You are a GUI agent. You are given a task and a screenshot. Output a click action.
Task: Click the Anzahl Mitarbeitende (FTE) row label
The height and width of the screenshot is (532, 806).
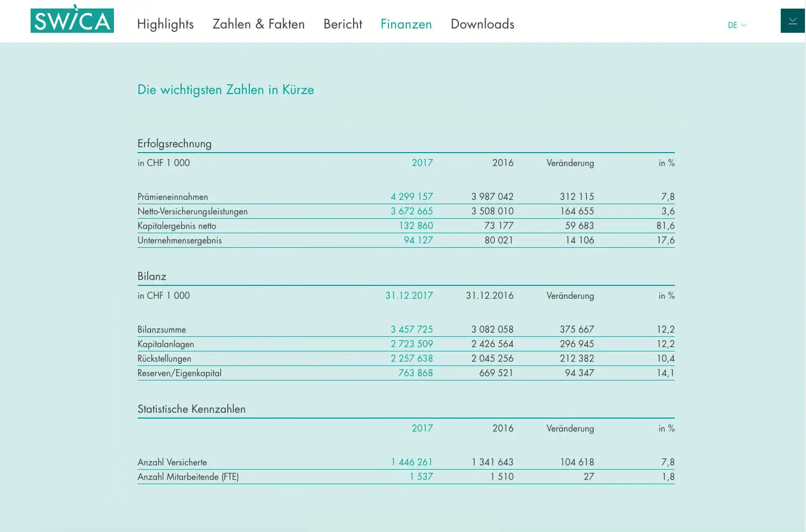coord(188,477)
